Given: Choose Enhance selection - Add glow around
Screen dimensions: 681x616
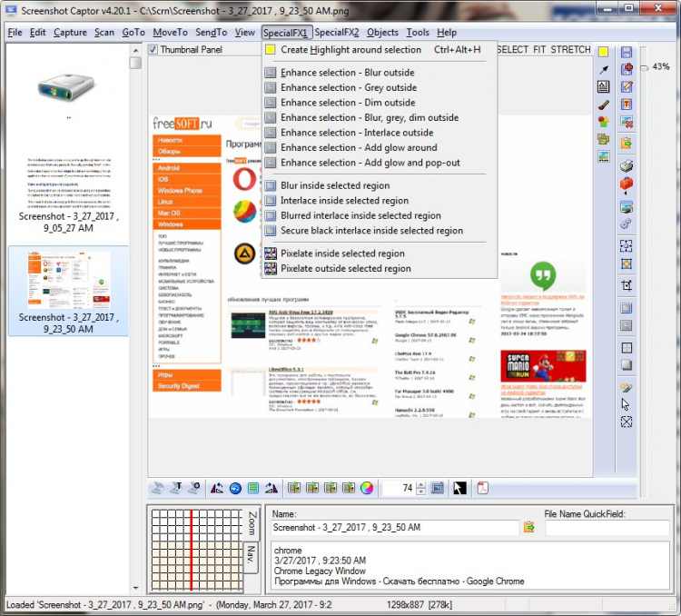Looking at the screenshot, I should (380, 148).
